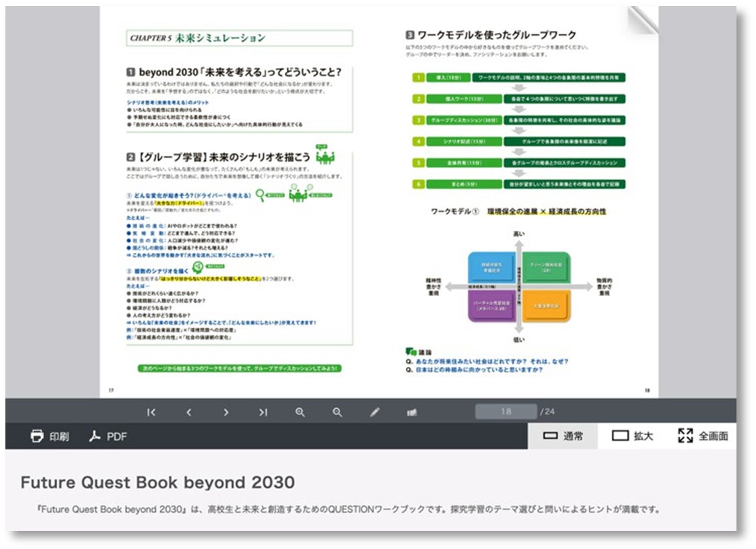The width and height of the screenshot is (756, 549).
Task: Switch to 通常 normal view mode
Action: (563, 436)
